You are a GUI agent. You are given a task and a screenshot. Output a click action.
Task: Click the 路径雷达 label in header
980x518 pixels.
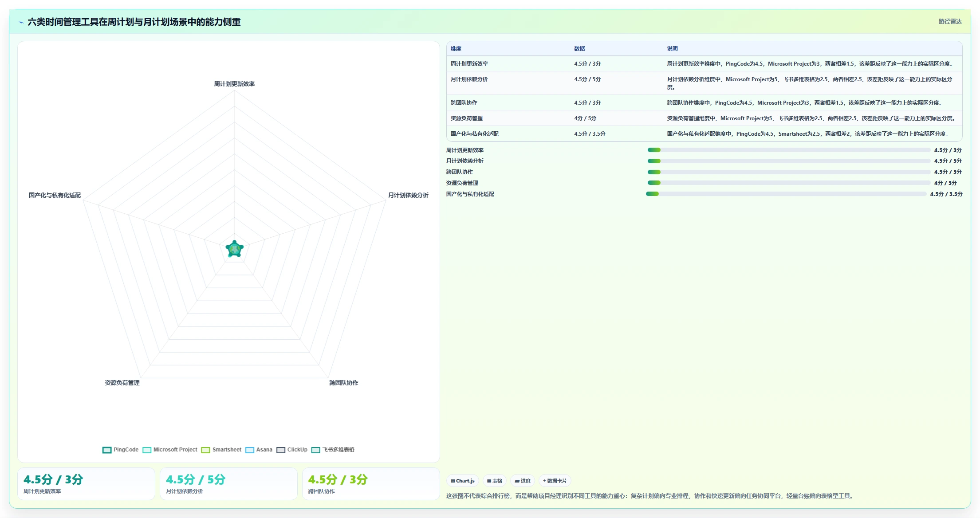[x=950, y=21]
